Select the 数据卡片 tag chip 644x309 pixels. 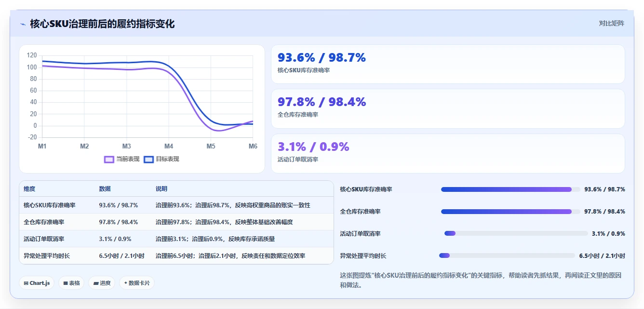pyautogui.click(x=137, y=283)
